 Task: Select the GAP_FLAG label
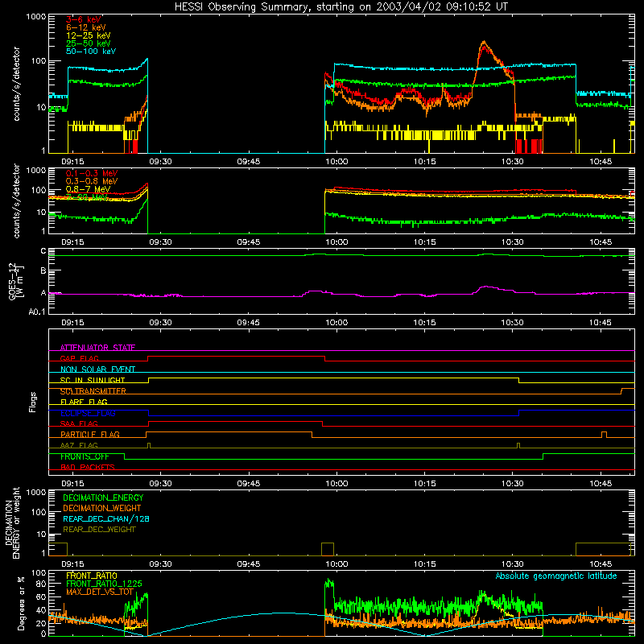80,358
